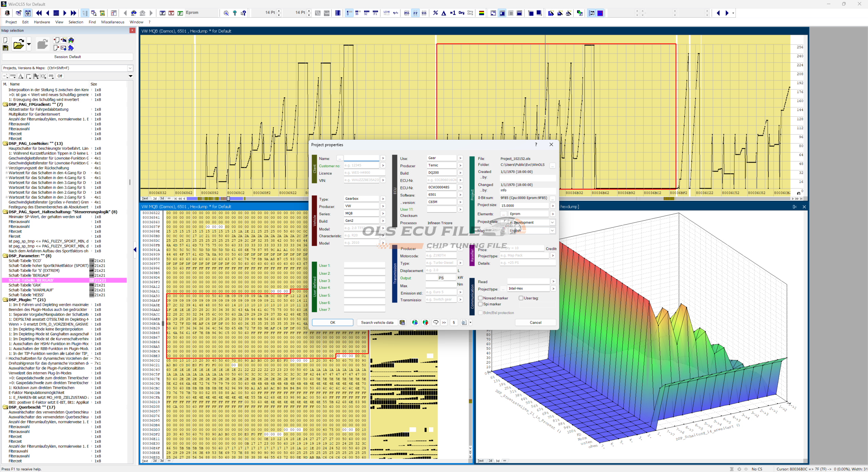Toggle the Off filter button in Map selection
This screenshot has width=868, height=472.
point(60,76)
